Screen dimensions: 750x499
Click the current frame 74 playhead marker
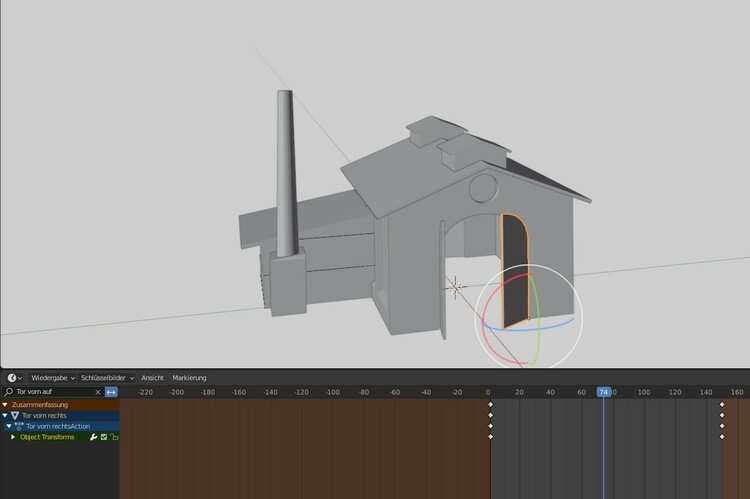603,392
